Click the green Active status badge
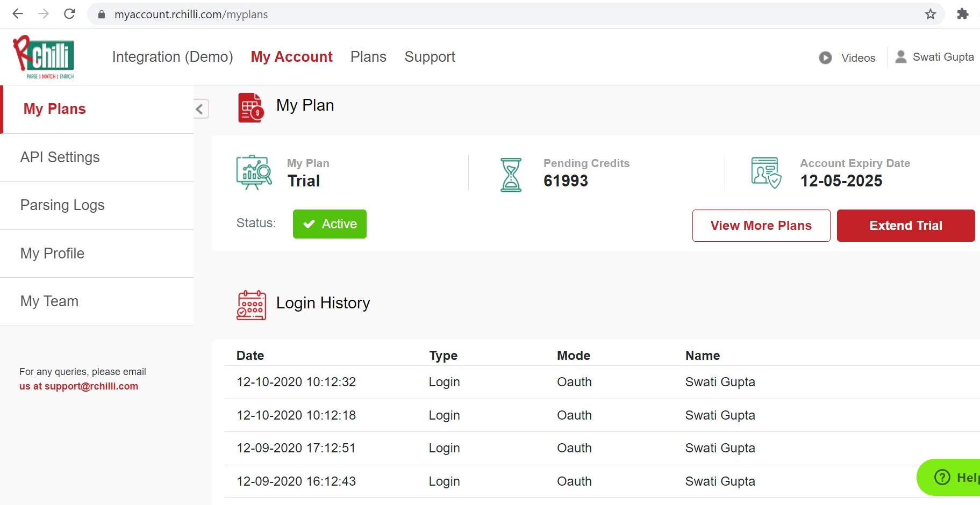 pos(330,224)
